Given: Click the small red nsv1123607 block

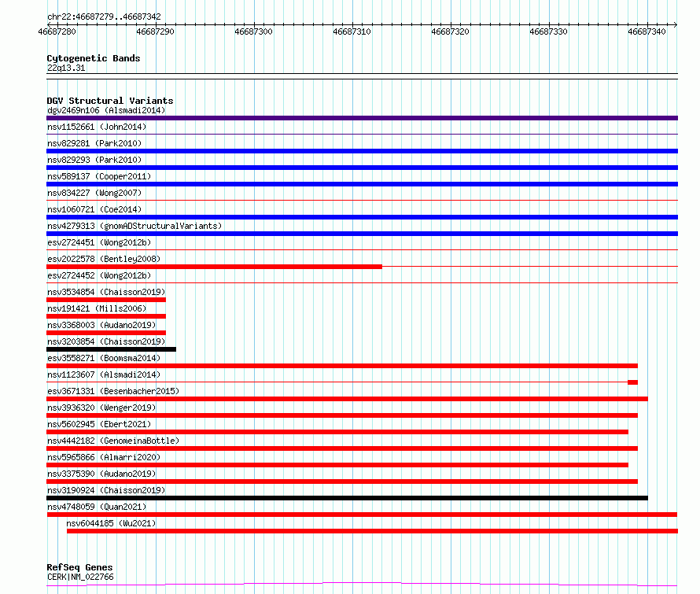Looking at the screenshot, I should (632, 382).
